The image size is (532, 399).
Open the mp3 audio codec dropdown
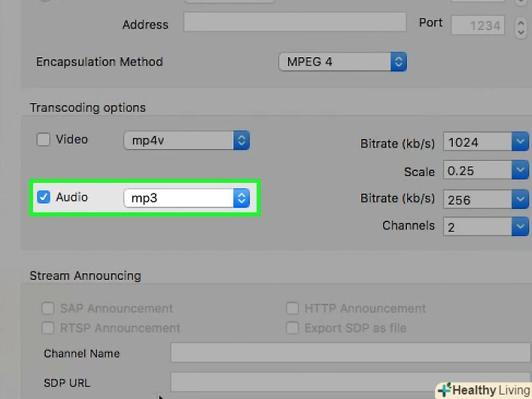186,198
